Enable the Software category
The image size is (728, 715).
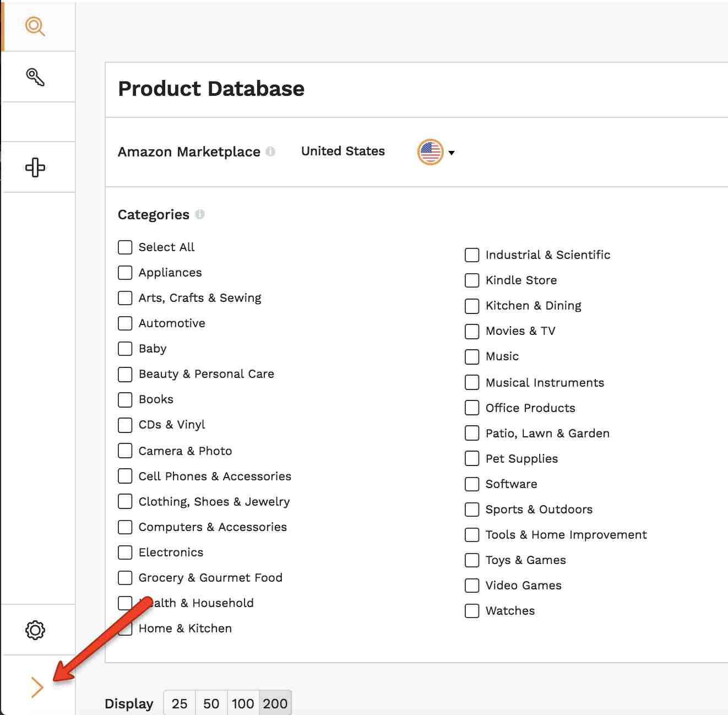[472, 484]
